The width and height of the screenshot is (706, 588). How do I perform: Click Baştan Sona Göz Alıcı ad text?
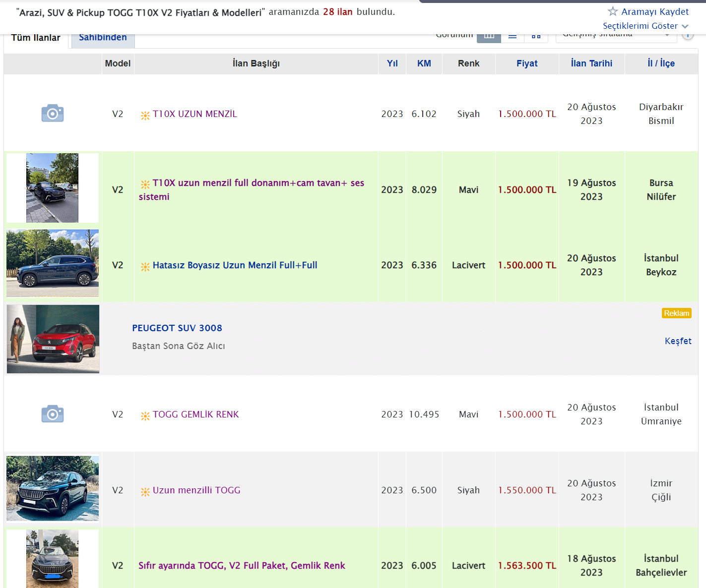(x=179, y=346)
